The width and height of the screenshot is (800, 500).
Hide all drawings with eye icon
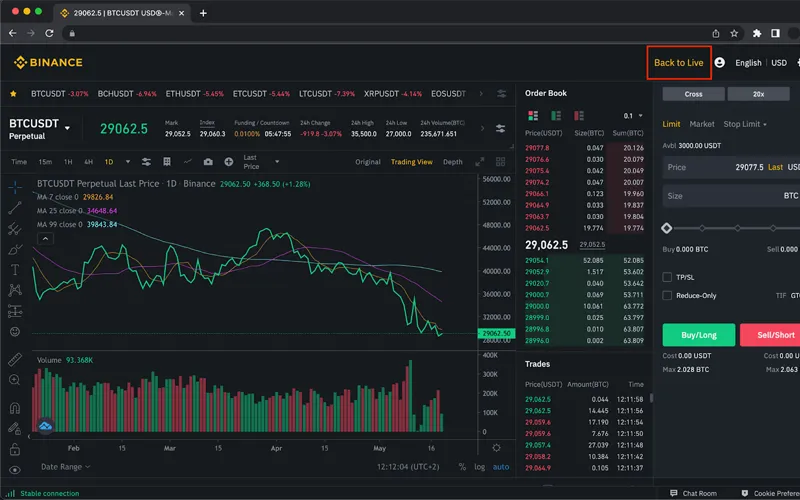click(15, 470)
